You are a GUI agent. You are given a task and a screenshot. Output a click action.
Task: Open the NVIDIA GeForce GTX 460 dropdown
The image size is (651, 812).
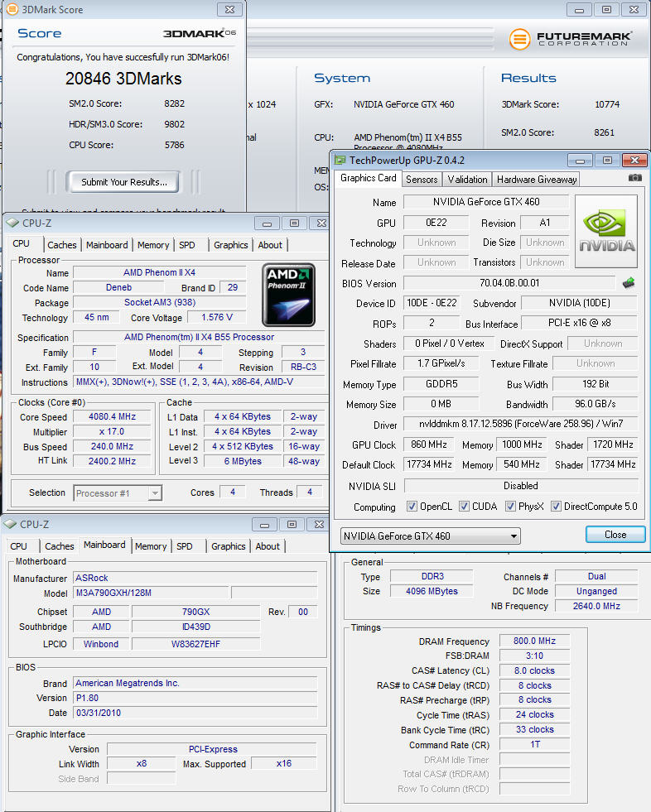coord(430,536)
